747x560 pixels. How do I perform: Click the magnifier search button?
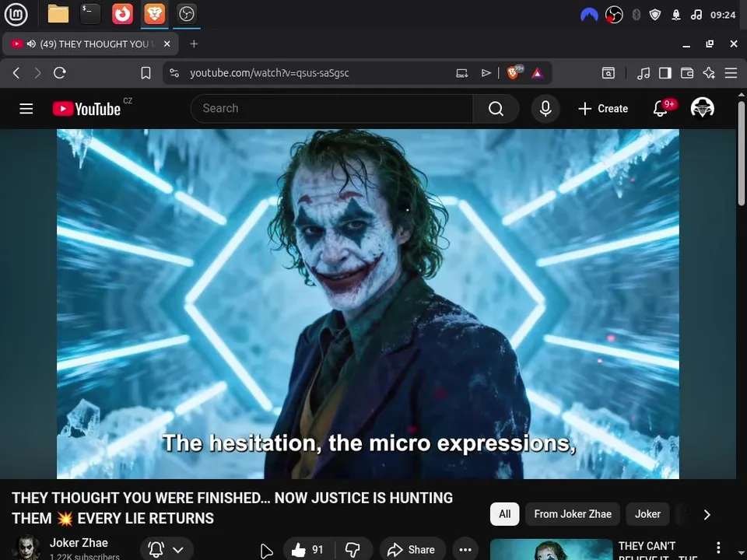[x=496, y=109]
